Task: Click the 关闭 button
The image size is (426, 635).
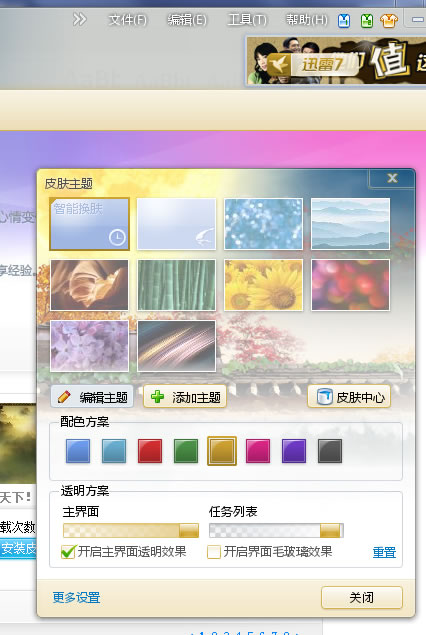Action: click(362, 597)
